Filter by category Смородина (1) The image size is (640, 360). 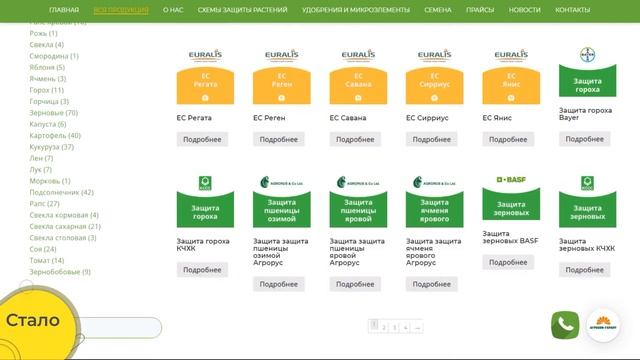54,56
